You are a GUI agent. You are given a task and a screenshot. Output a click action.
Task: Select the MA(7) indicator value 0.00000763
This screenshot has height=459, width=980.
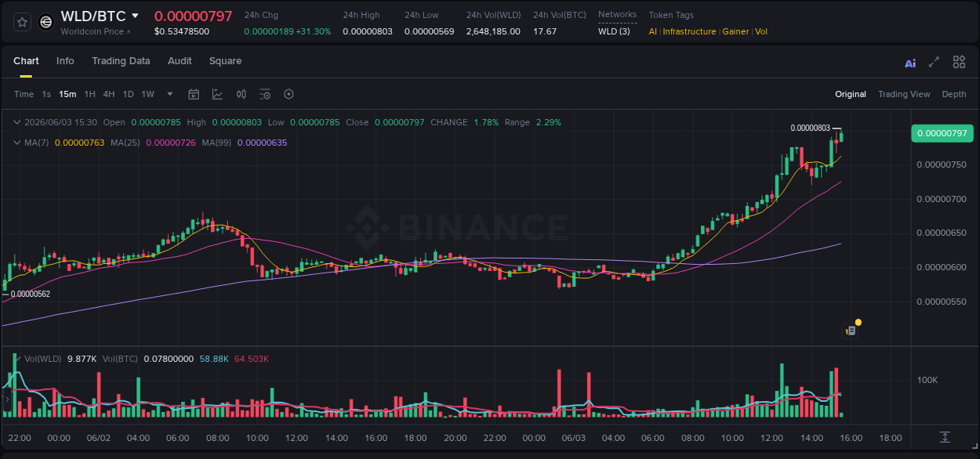coord(79,143)
